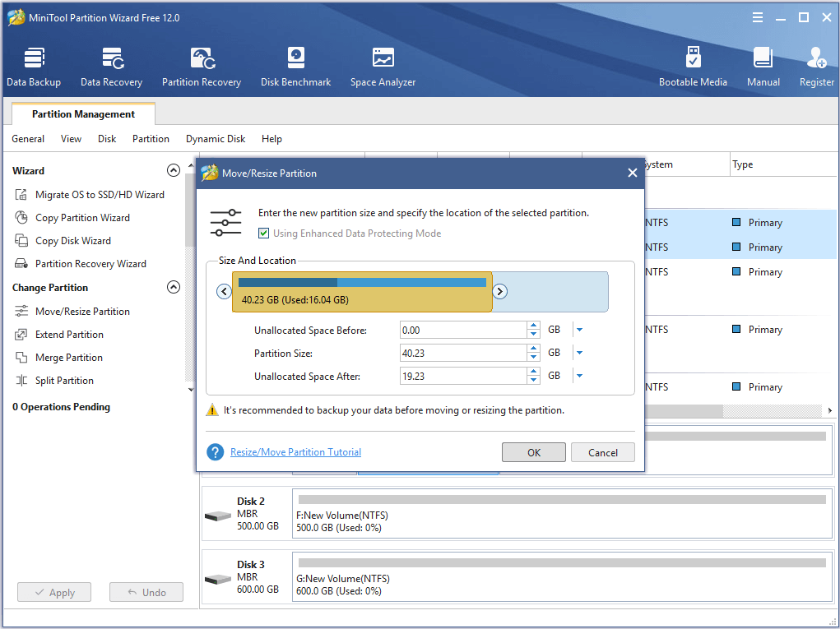Select the Partition Management tab
840x629 pixels.
pyautogui.click(x=83, y=114)
